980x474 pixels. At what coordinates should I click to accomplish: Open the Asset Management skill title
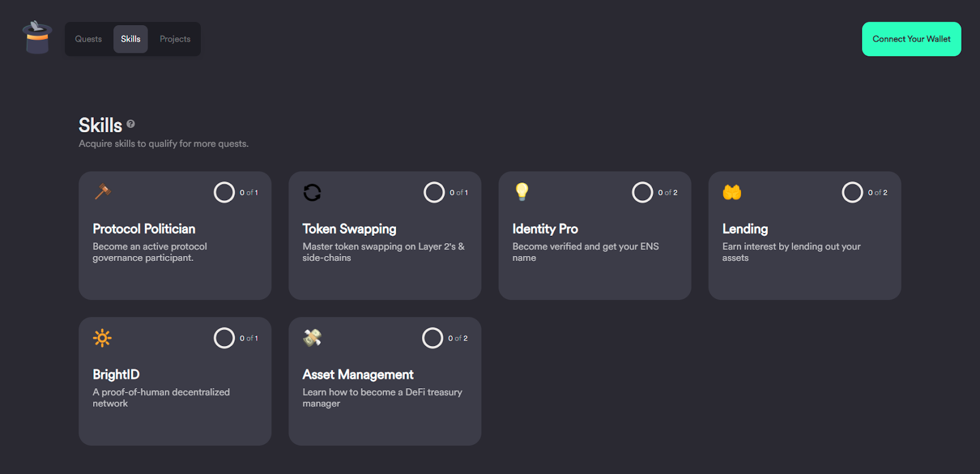[x=358, y=375]
